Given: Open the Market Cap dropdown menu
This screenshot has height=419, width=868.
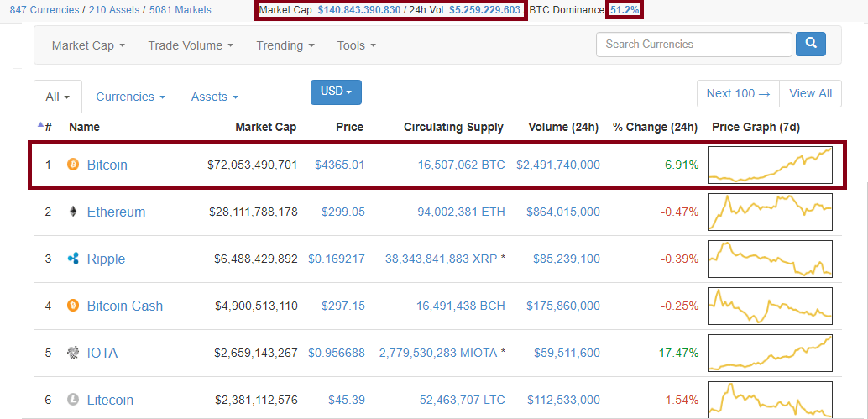Looking at the screenshot, I should coord(88,45).
